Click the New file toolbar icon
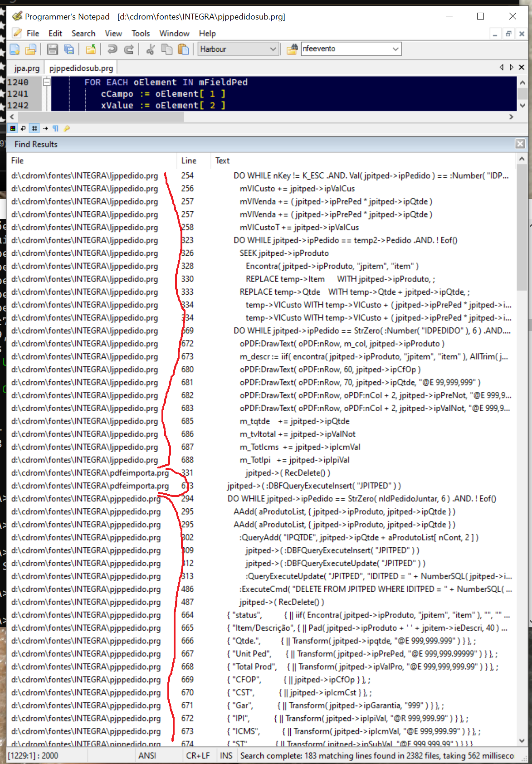Viewport: 532px width, 764px height. coord(15,49)
